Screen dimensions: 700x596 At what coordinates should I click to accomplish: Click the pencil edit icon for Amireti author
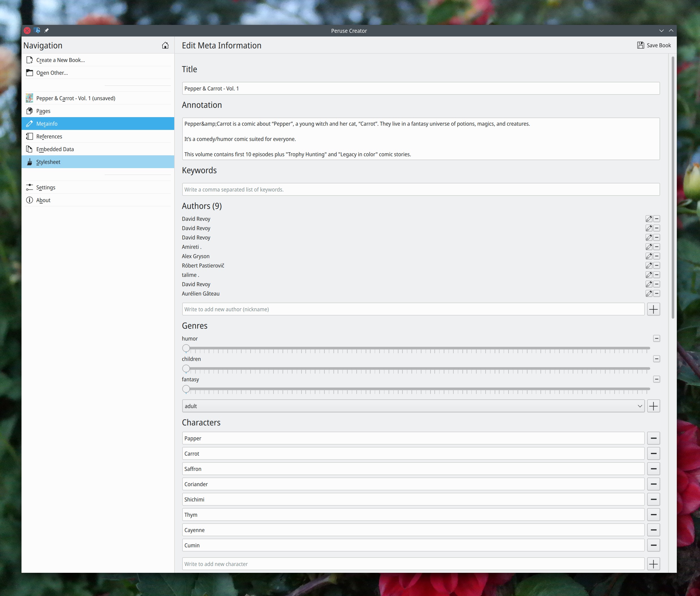[649, 247]
